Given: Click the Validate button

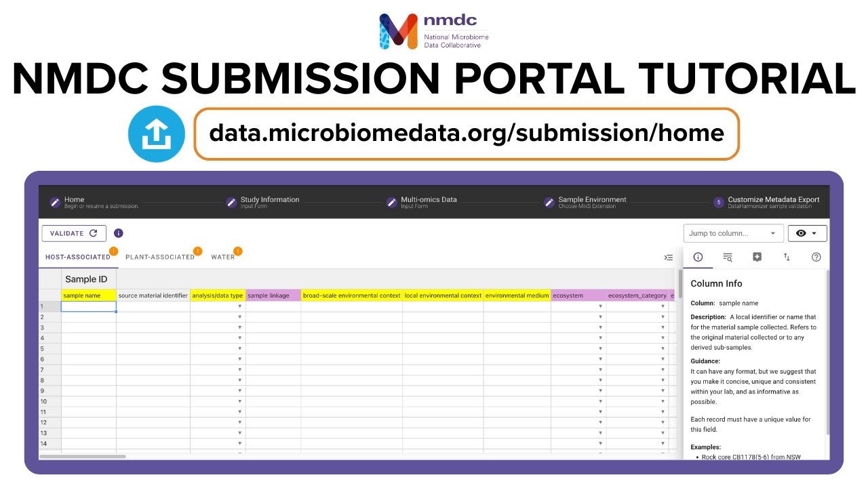Looking at the screenshot, I should click(74, 233).
